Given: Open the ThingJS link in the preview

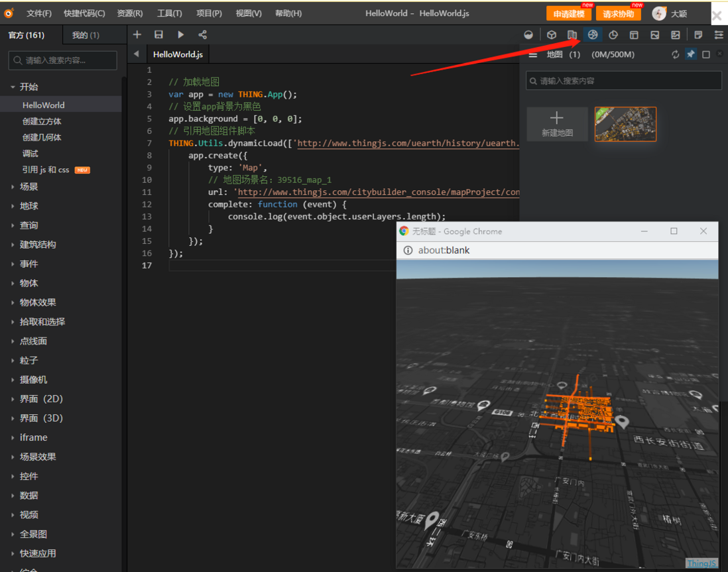Looking at the screenshot, I should point(701,563).
